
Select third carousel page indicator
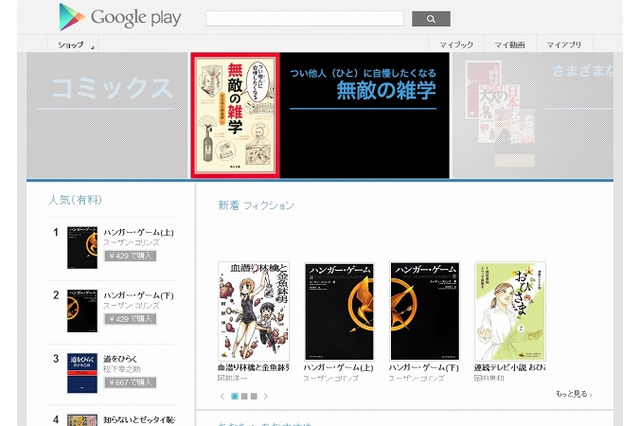pyautogui.click(x=253, y=396)
